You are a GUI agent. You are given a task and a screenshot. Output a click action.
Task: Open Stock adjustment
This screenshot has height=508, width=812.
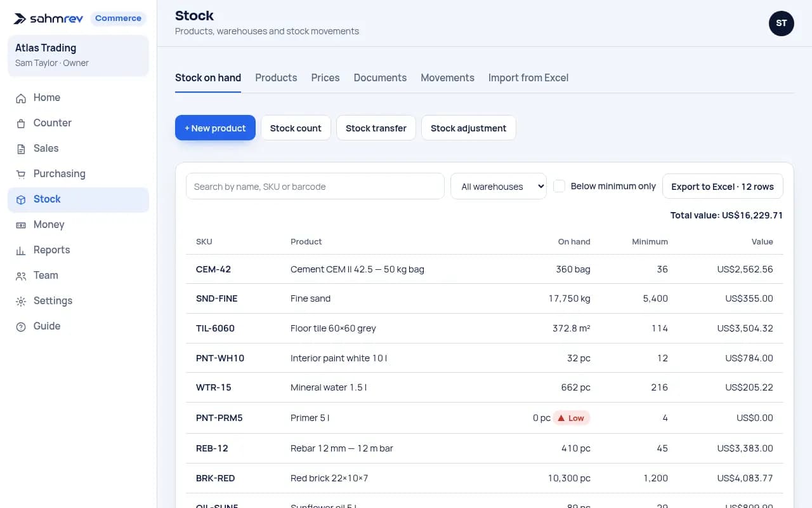point(468,128)
